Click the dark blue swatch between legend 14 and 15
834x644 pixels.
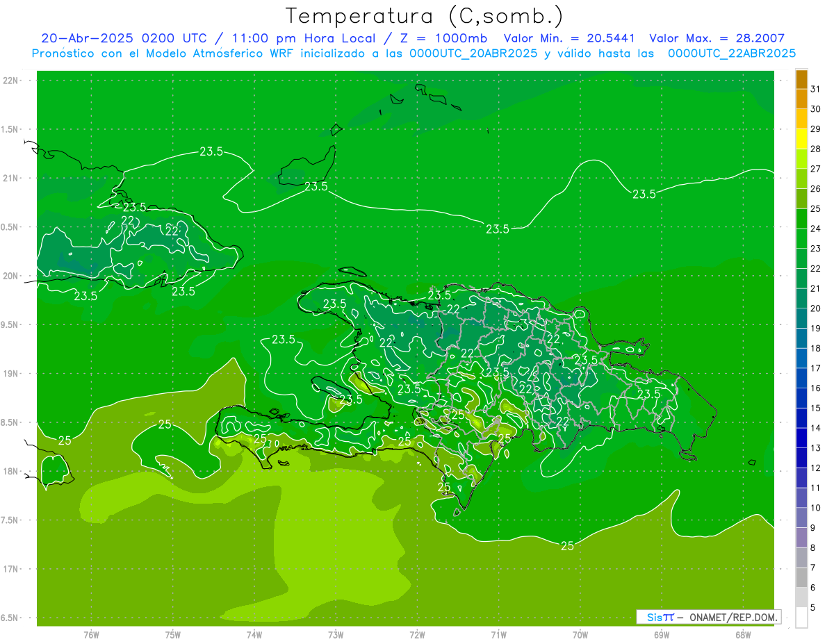(801, 418)
